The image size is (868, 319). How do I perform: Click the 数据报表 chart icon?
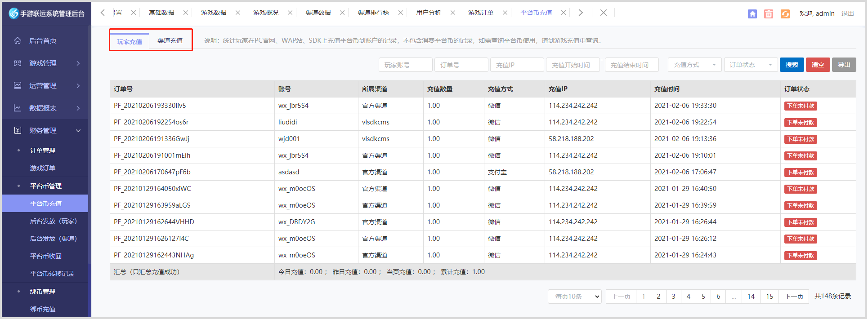click(18, 108)
